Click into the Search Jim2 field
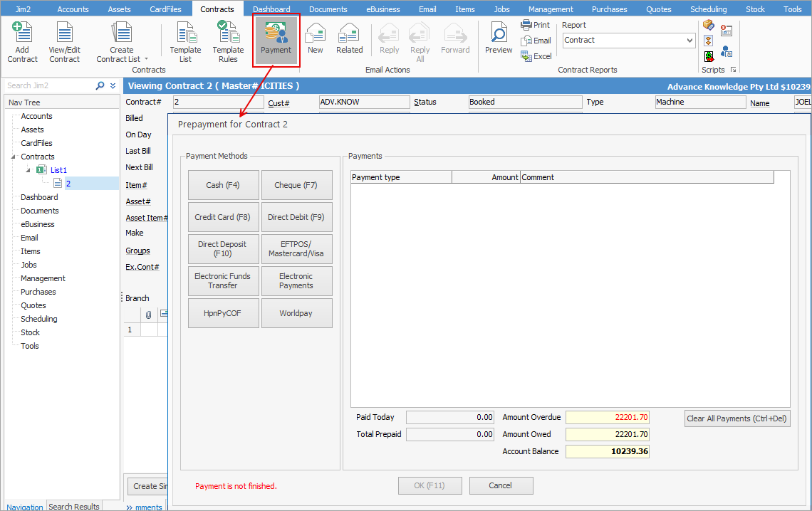 tap(50, 85)
